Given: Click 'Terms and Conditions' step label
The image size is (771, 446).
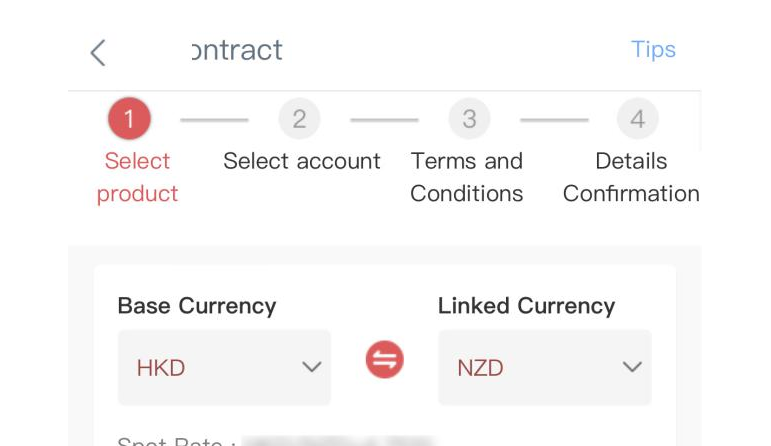Looking at the screenshot, I should [467, 177].
